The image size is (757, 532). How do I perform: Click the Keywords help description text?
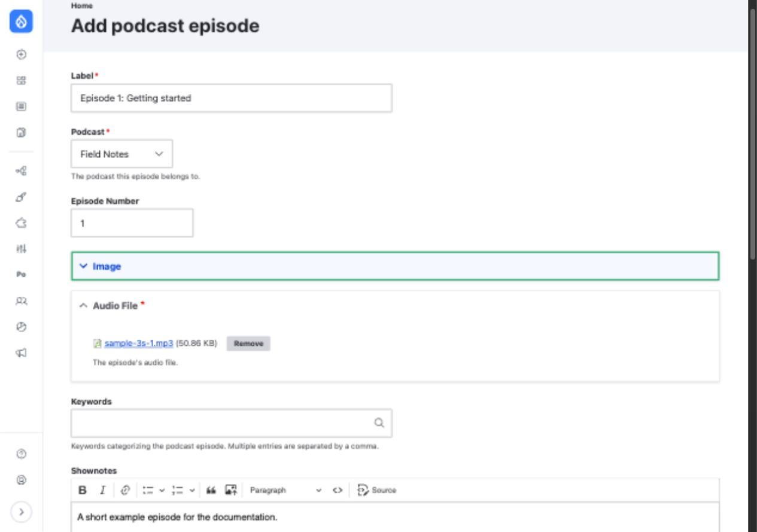[225, 446]
